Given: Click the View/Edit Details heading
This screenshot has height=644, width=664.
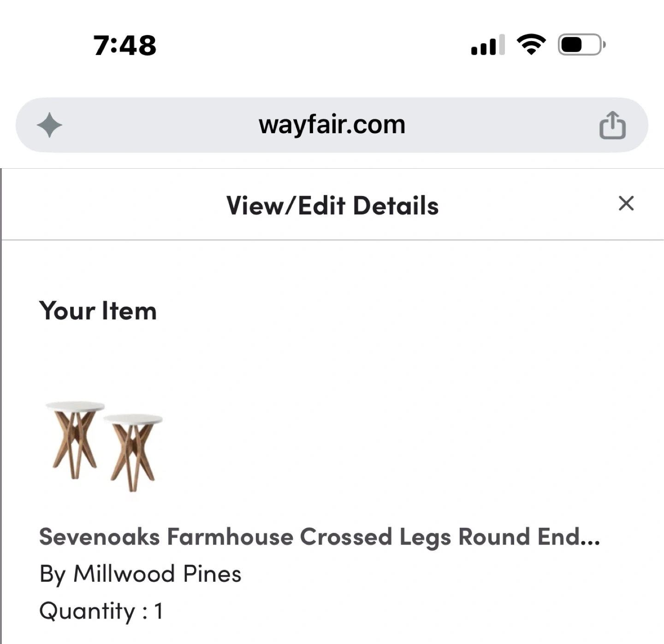Looking at the screenshot, I should click(x=332, y=206).
